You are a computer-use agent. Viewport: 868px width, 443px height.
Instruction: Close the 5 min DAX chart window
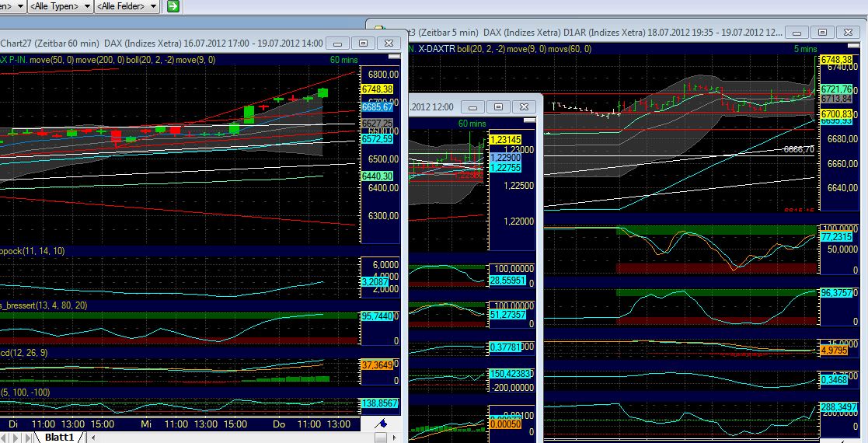point(848,33)
